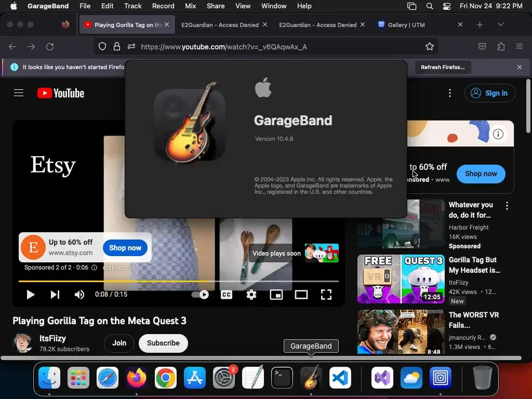Open the Record menu
Viewport: 532px width, 399px height.
(163, 6)
